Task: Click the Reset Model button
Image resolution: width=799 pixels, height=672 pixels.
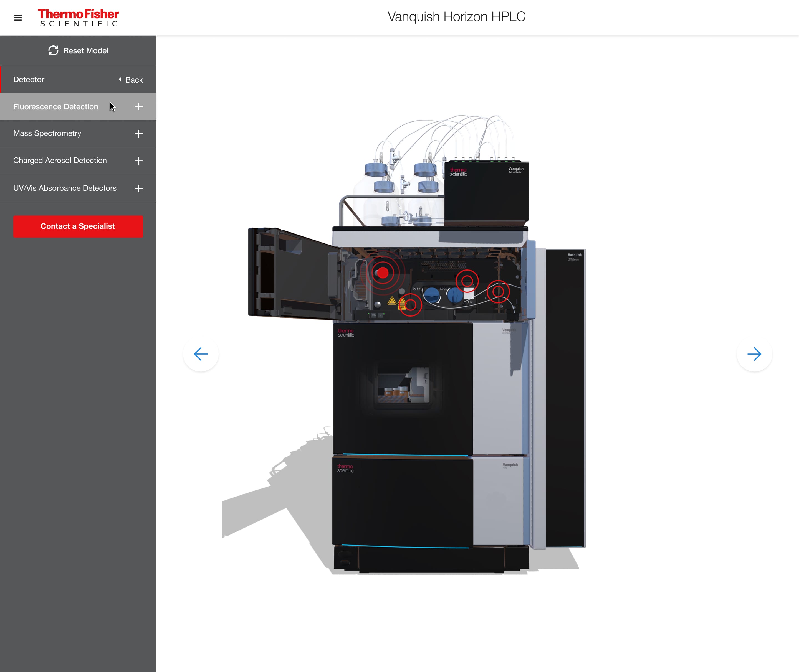Action: point(78,50)
